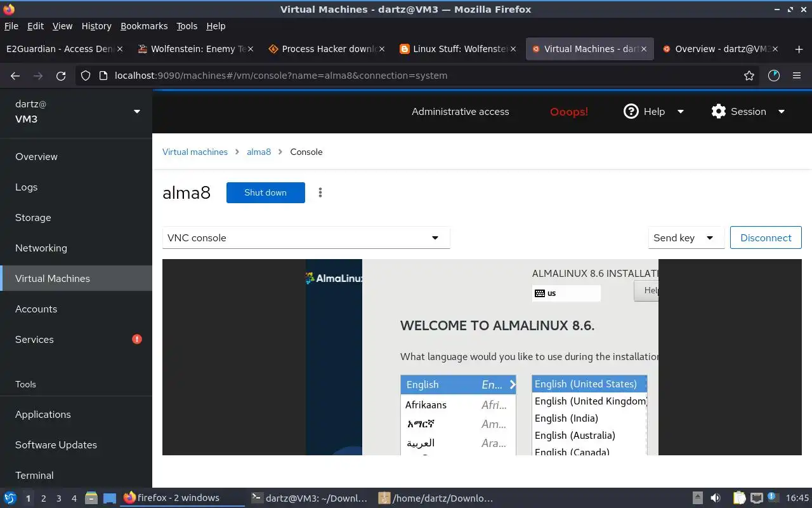This screenshot has width=812, height=508.
Task: Go back to the previous page
Action: click(15, 76)
